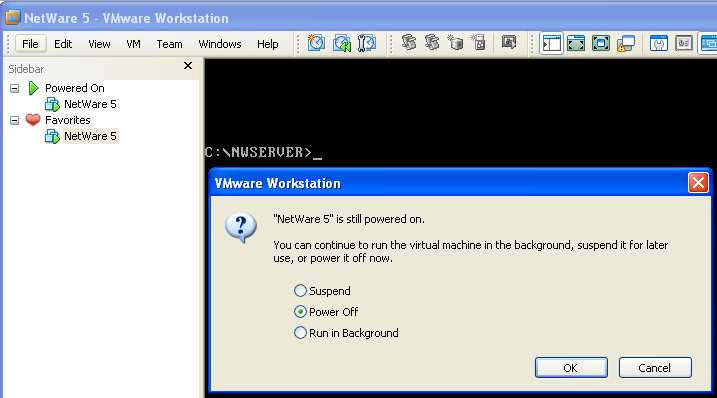Open the View menu
The width and height of the screenshot is (717, 398).
pyautogui.click(x=99, y=44)
